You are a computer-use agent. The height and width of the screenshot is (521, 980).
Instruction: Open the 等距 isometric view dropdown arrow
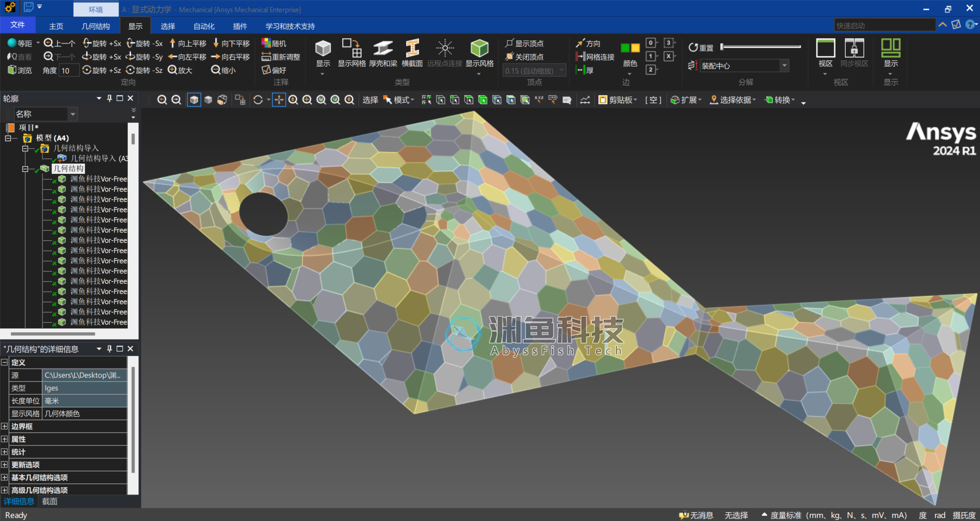(38, 43)
